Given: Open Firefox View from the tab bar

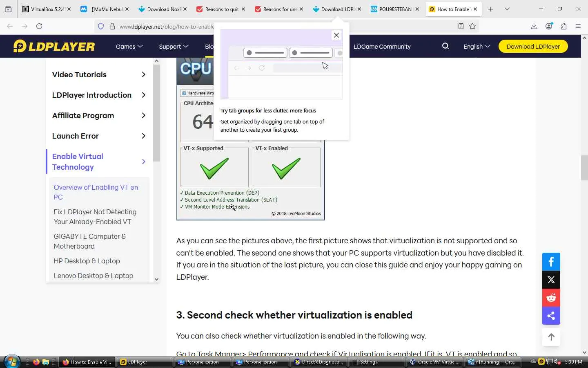Looking at the screenshot, I should coord(8,9).
